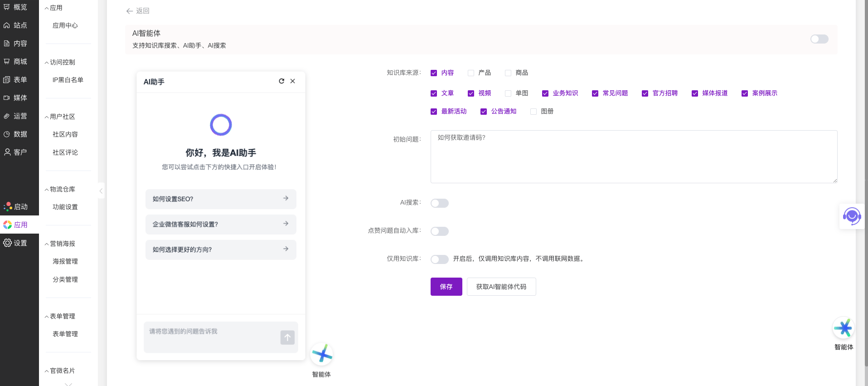
Task: Toggle the AI搜索 switch
Action: pos(439,203)
